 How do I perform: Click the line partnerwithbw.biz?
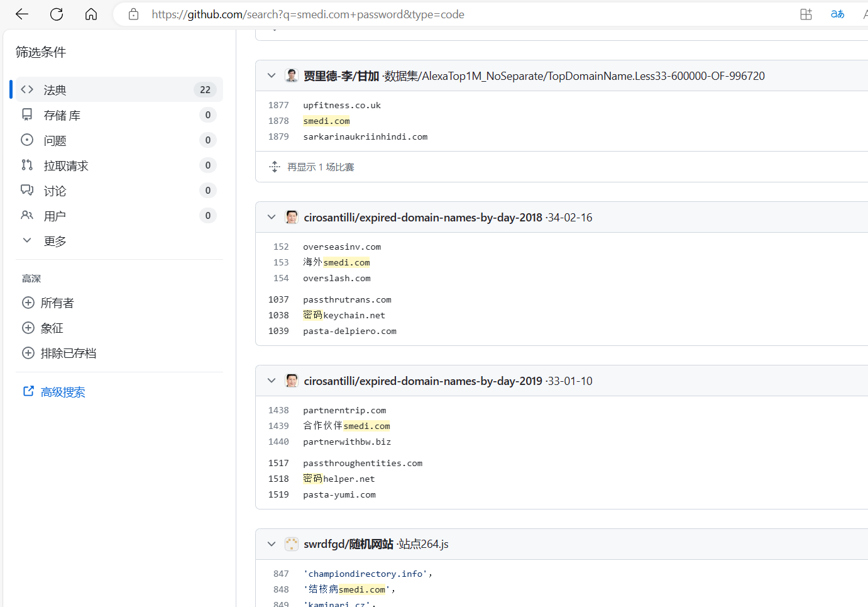347,442
